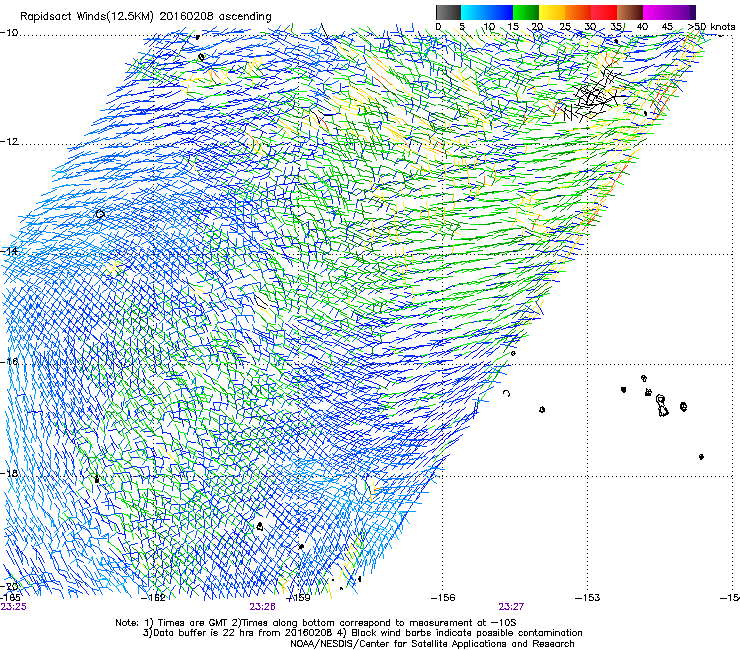Click the brown 35-40 knots legend segment
Screen dimensions: 740x650
click(630, 12)
